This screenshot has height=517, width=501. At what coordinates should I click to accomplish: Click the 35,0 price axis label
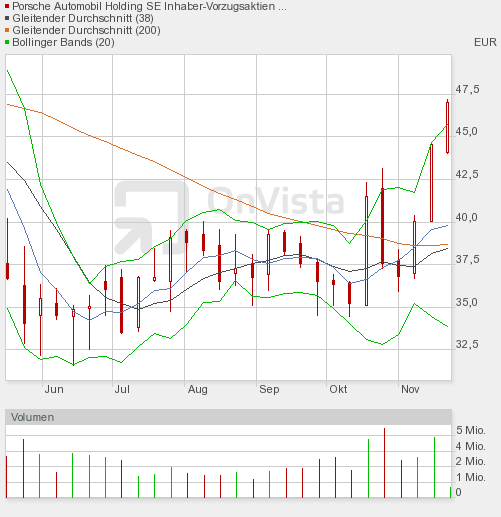click(466, 302)
